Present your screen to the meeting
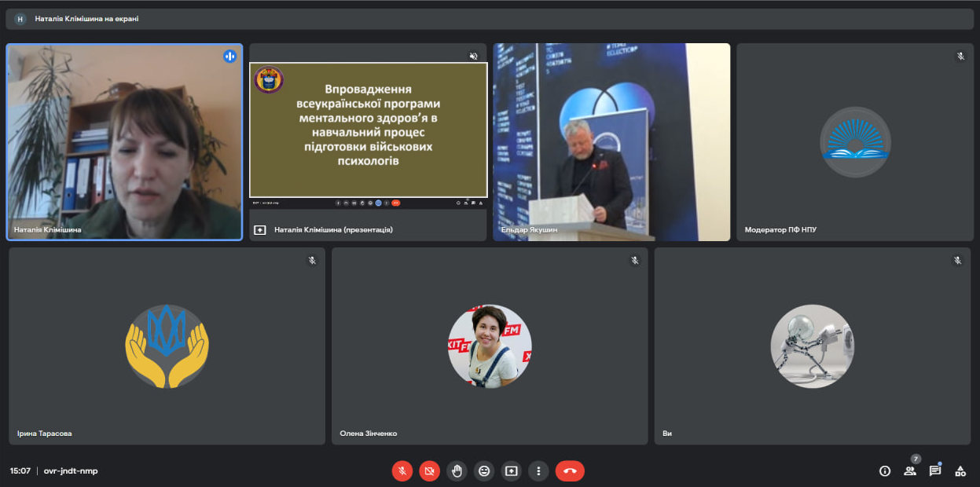The height and width of the screenshot is (487, 980). tap(511, 471)
